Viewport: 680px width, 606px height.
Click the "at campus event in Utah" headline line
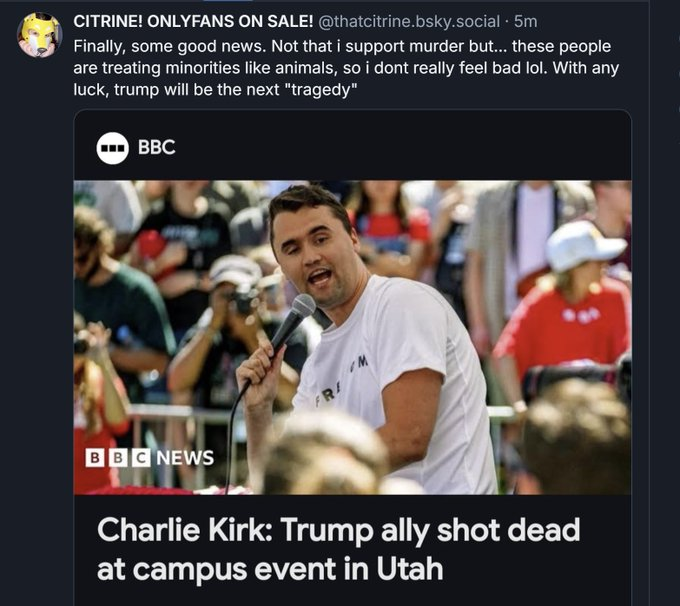(x=270, y=569)
